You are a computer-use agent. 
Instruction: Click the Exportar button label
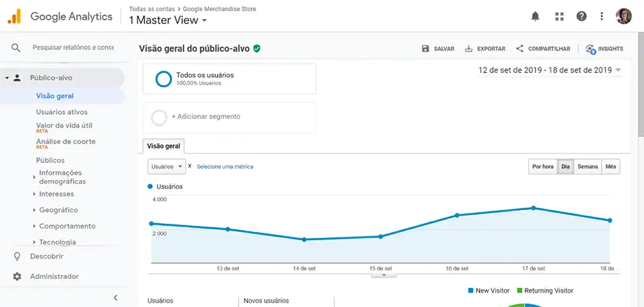pos(491,48)
